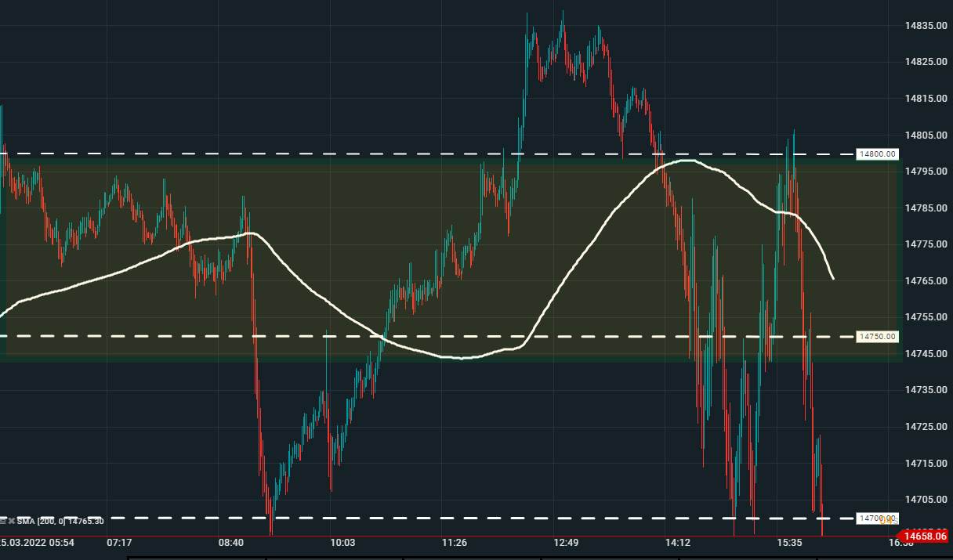Click the 14715.00 price axis label
The height and width of the screenshot is (560, 953).
[x=926, y=463]
